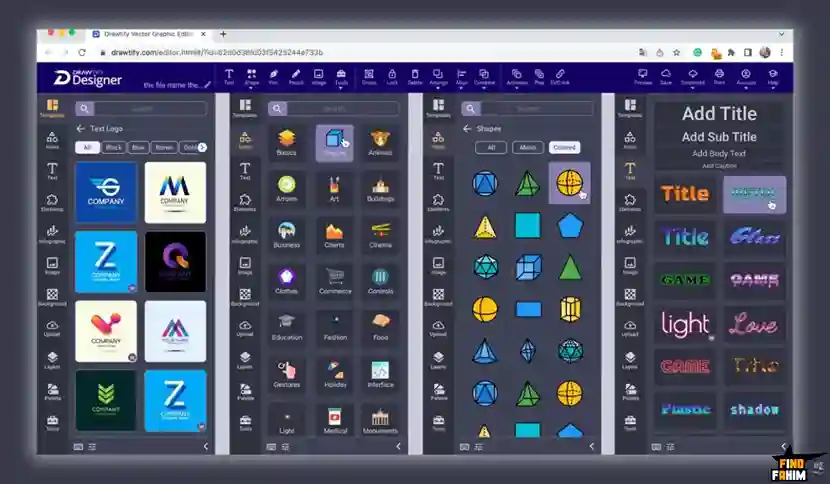The height and width of the screenshot is (484, 830).
Task: Pick the blue pentagon shape
Action: [569, 226]
